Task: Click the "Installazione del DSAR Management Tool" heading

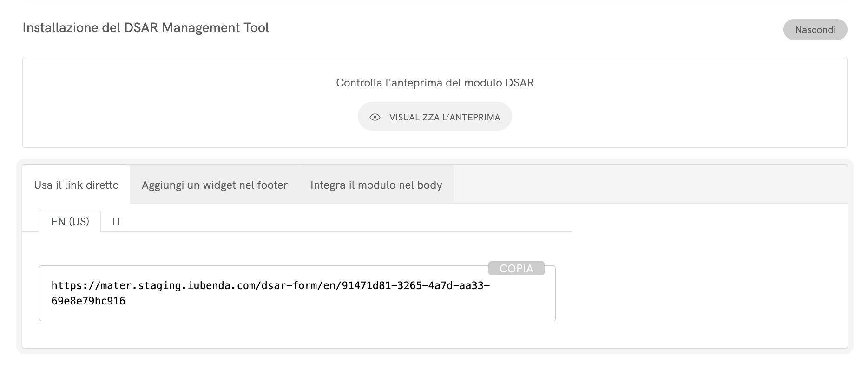Action: click(x=145, y=28)
